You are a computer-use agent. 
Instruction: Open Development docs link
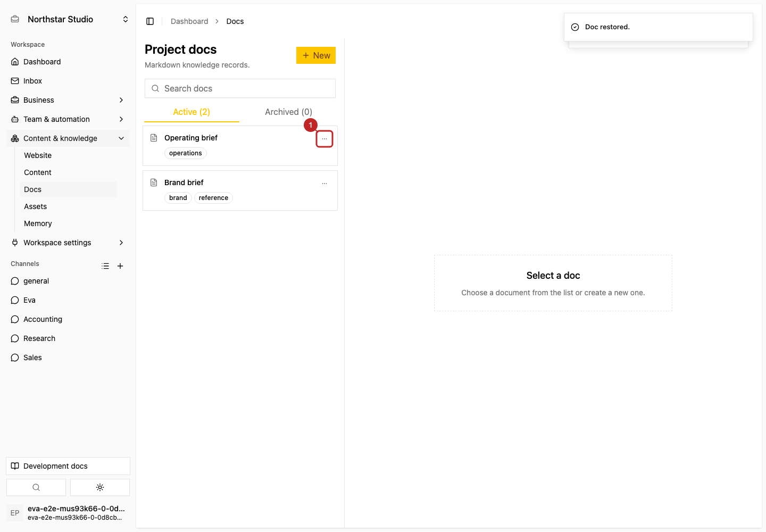68,466
